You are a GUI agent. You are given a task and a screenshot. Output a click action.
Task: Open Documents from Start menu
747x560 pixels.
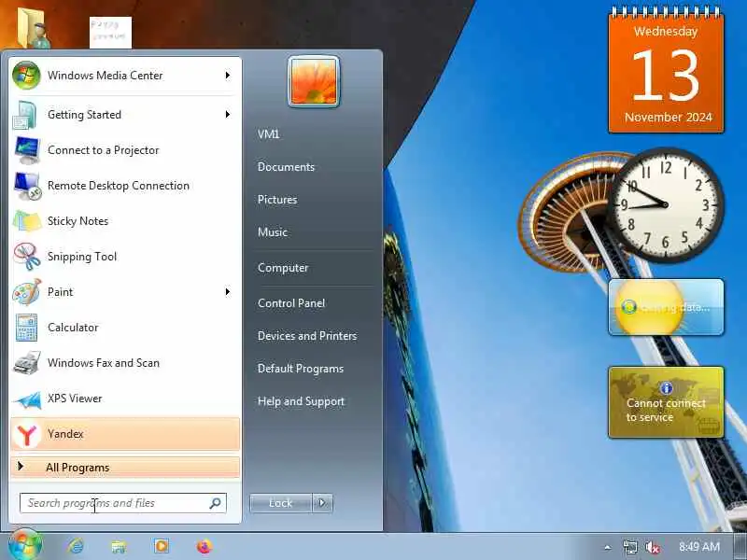pyautogui.click(x=286, y=167)
